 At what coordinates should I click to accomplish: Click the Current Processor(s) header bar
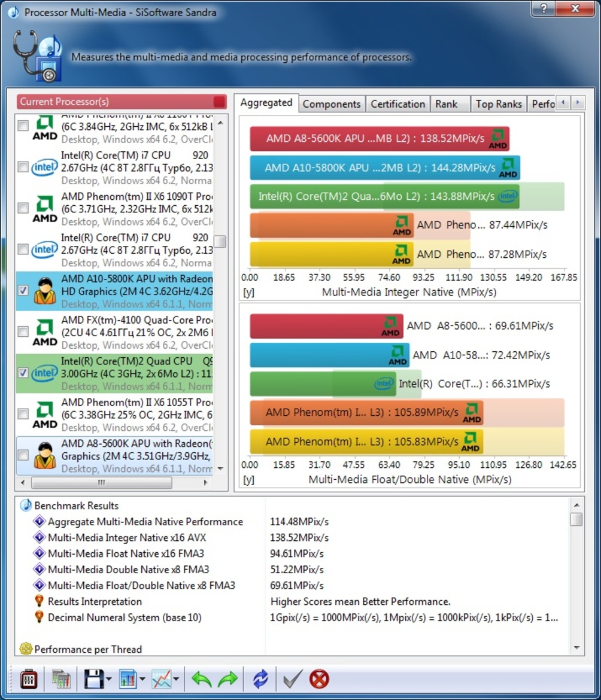coord(122,102)
